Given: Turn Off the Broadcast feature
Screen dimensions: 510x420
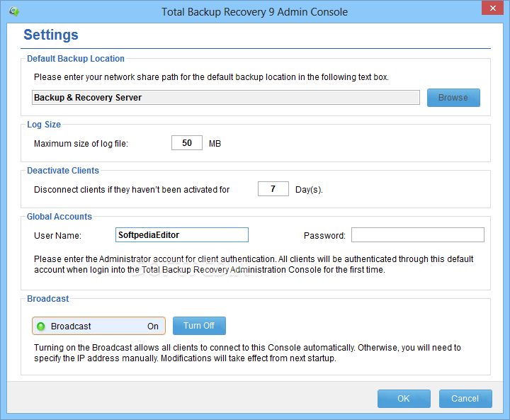Looking at the screenshot, I should 199,326.
